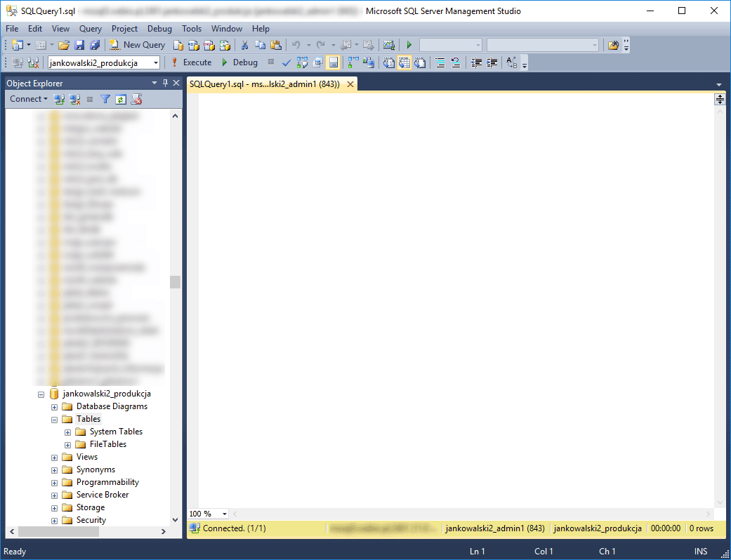Click the New Project icon
The image size is (731, 560).
(x=18, y=45)
